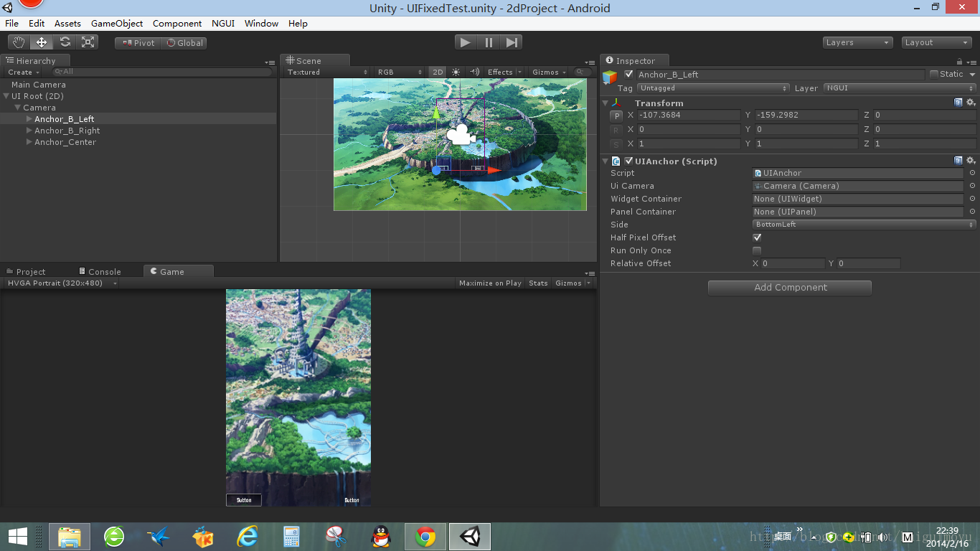Click the Windows Start button
The height and width of the screenshot is (551, 980).
(17, 537)
